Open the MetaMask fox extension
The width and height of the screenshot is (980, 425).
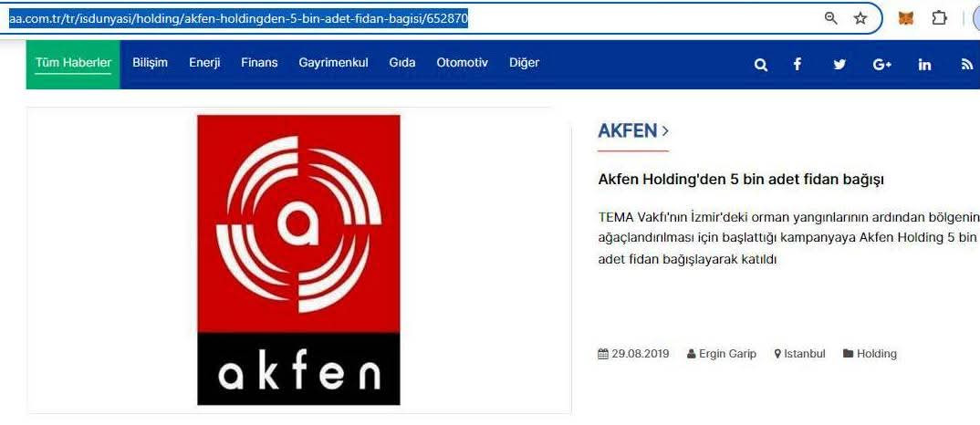(x=905, y=18)
